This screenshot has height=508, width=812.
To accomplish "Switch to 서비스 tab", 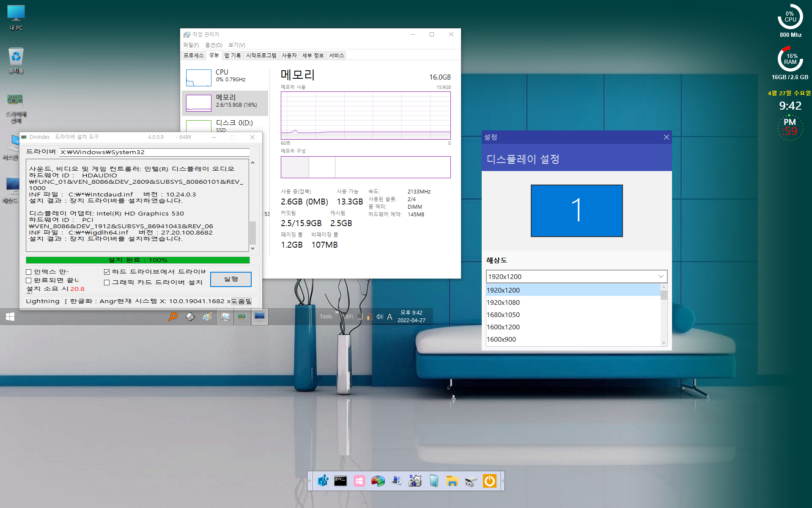I will coord(336,55).
